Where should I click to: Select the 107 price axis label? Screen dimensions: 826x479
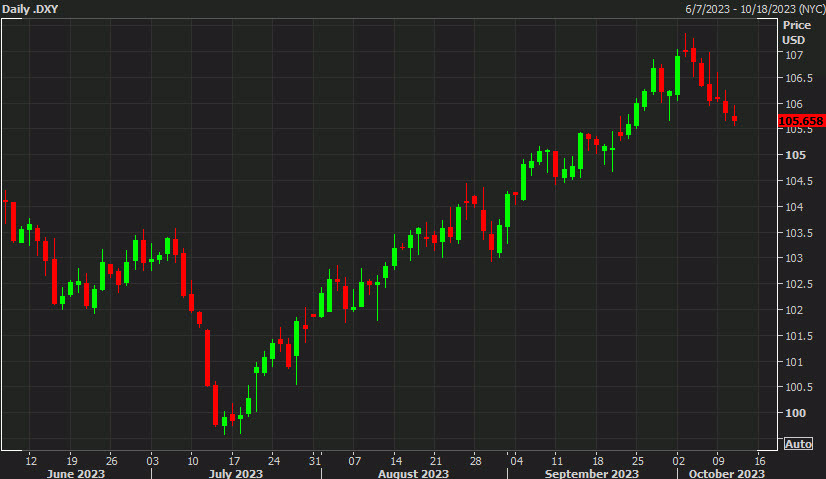click(794, 55)
